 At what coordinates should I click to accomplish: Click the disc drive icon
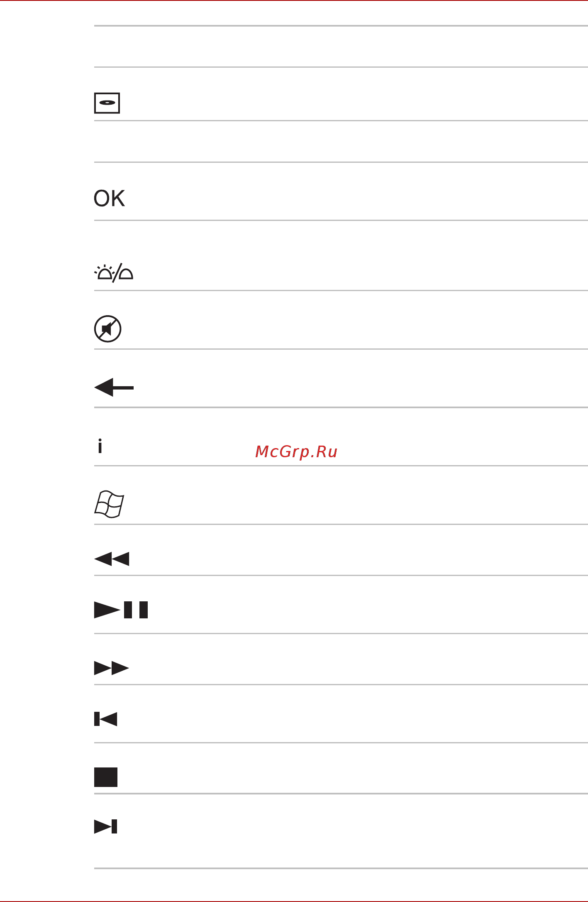pos(107,103)
